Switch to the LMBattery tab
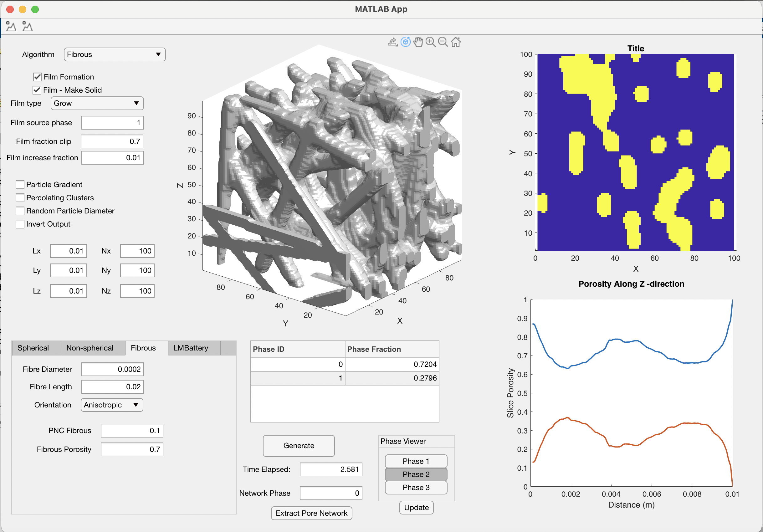763x532 pixels. pos(191,348)
